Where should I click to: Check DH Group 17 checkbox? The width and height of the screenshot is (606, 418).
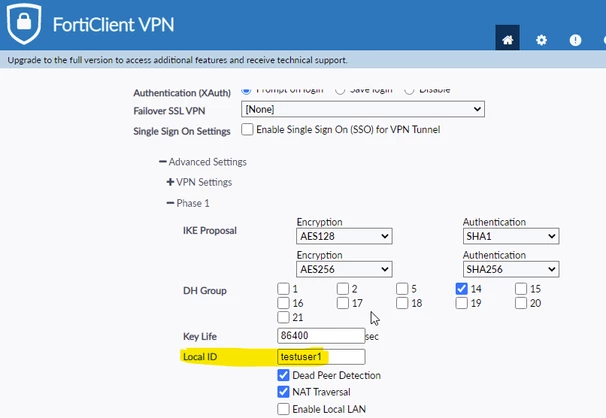[342, 303]
